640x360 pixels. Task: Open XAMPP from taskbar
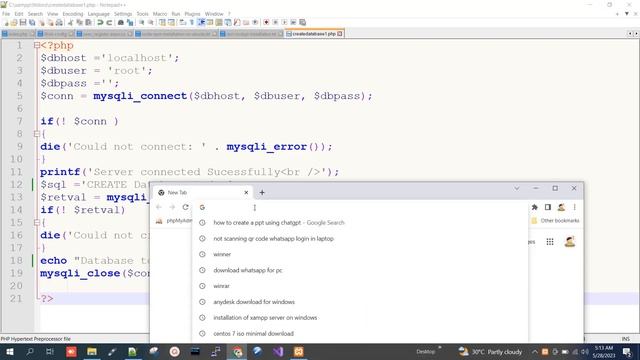(x=298, y=351)
